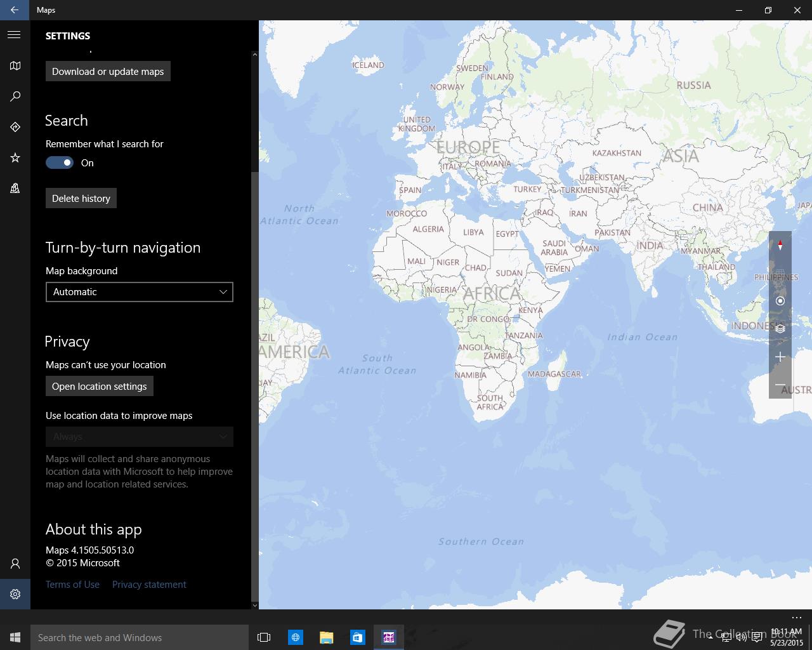Click the back arrow in the title bar
Image resolution: width=812 pixels, height=650 pixels.
point(15,10)
